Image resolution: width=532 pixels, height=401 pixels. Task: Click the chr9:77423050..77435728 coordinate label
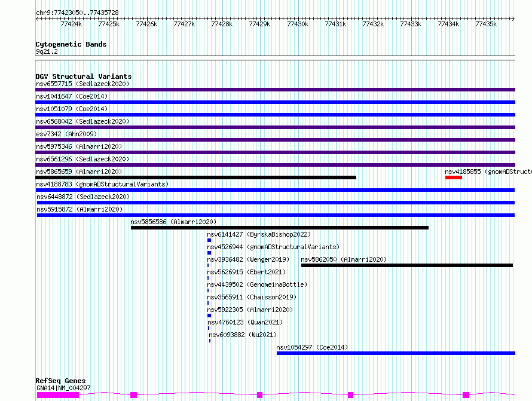pos(77,13)
